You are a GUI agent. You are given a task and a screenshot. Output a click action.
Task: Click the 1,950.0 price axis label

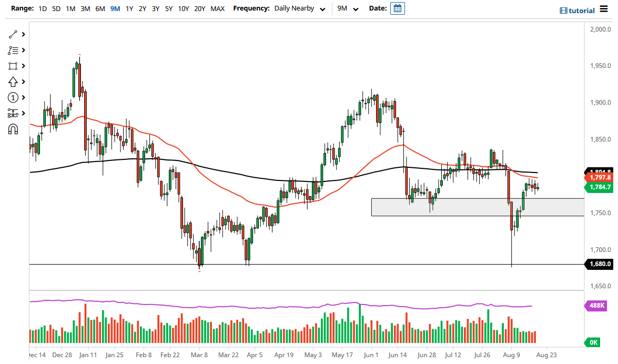click(x=600, y=66)
